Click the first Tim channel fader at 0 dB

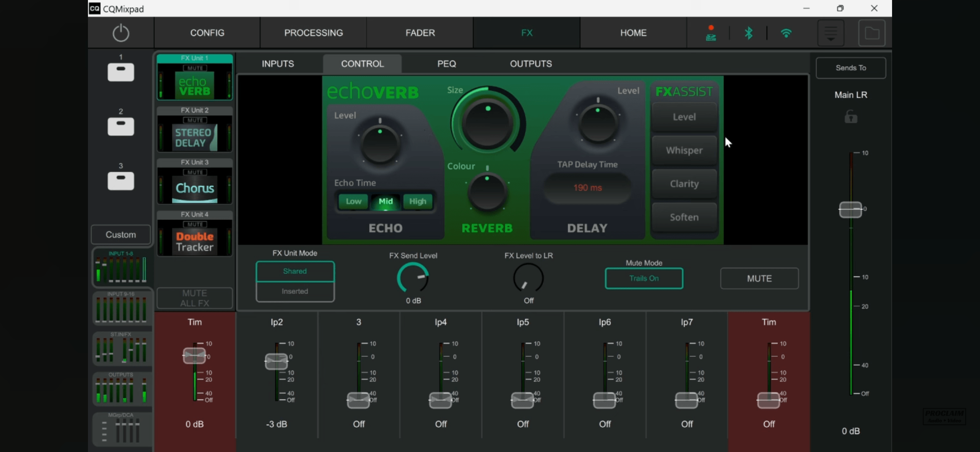point(194,356)
